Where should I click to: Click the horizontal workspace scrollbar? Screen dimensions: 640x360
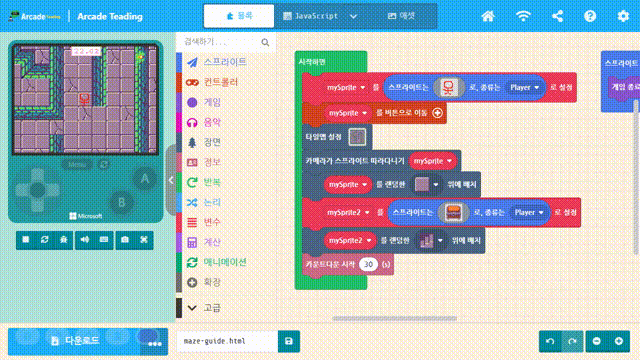394,318
